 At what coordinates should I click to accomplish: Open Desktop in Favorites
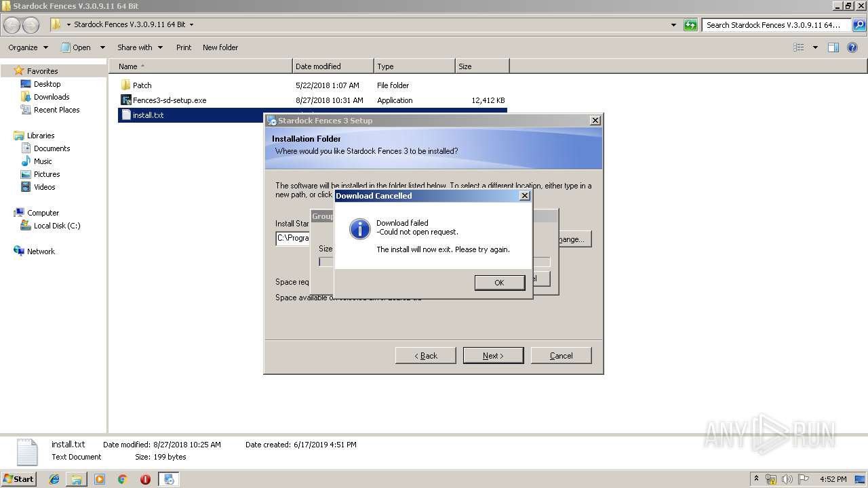tap(47, 84)
